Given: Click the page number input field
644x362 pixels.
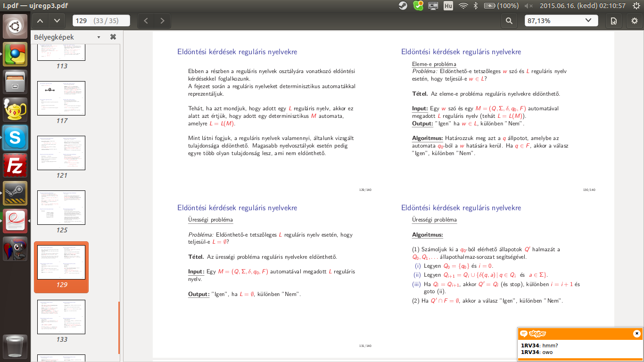Looking at the screenshot, I should click(x=101, y=21).
